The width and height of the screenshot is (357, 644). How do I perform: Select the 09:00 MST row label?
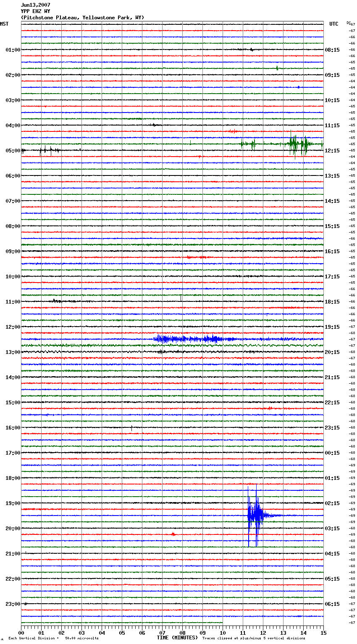13,251
